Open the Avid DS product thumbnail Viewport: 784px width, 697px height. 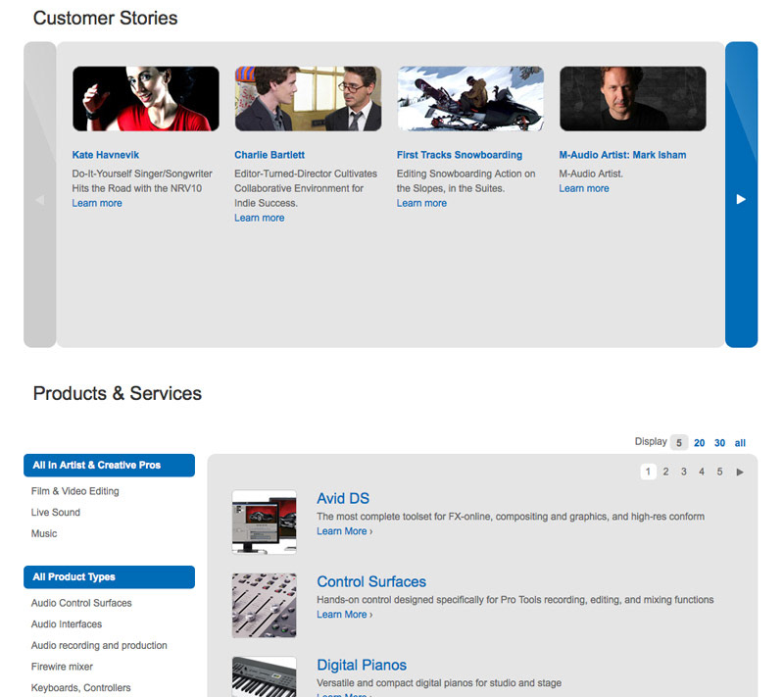264,522
